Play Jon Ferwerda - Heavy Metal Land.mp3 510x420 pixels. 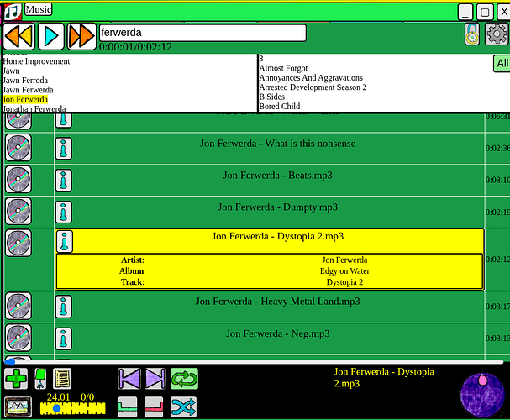[x=277, y=302]
